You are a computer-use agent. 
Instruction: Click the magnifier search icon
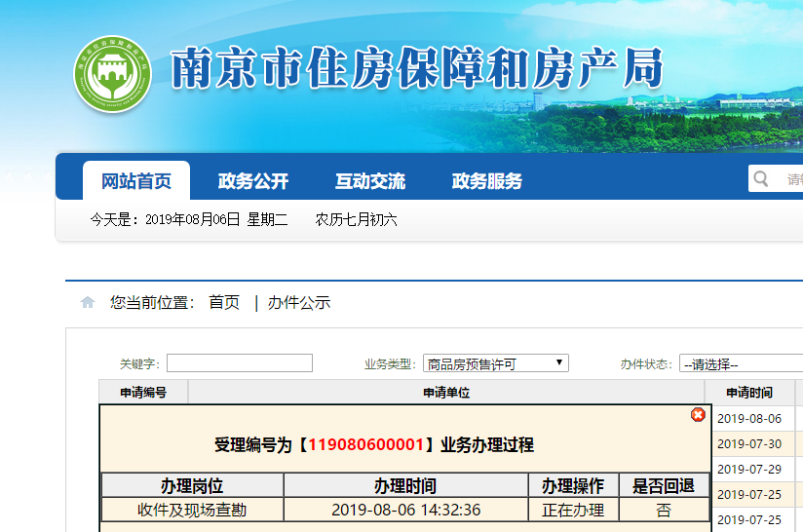pos(761,179)
